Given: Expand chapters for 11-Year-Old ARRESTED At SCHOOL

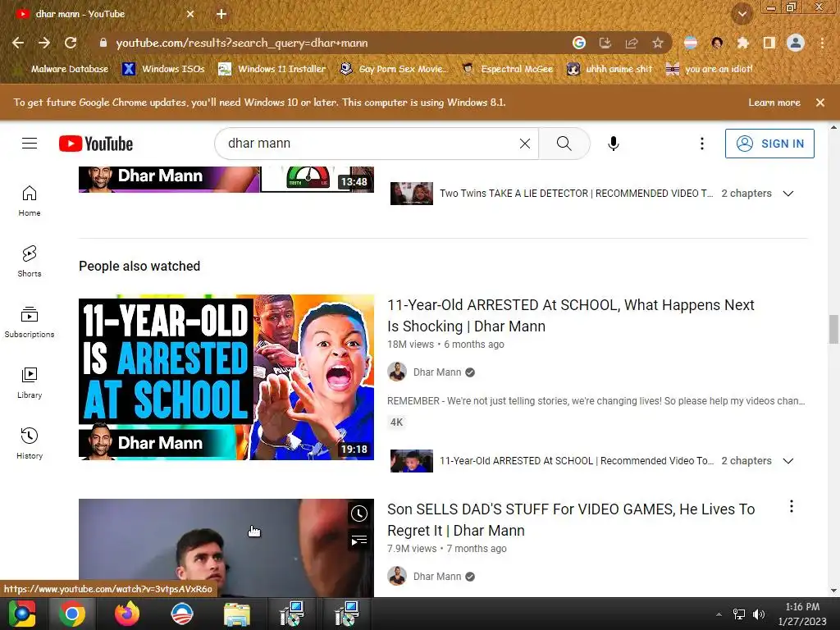Looking at the screenshot, I should 788,461.
